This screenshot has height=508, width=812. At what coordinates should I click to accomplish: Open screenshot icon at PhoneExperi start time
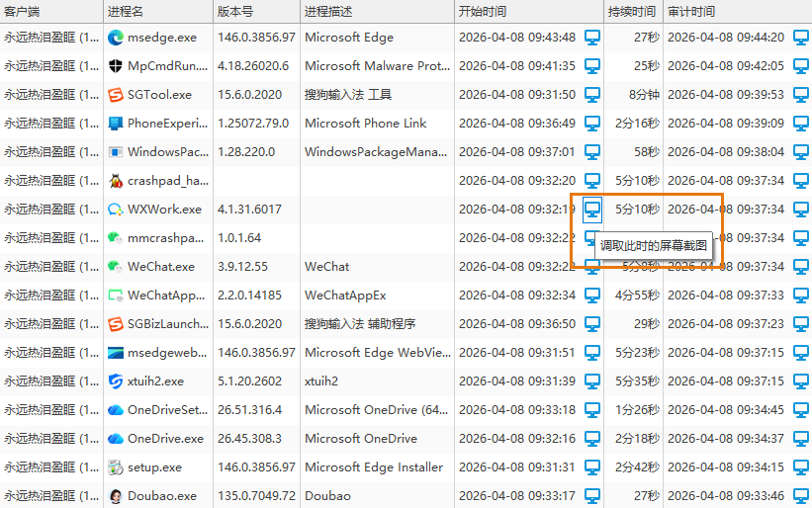(x=592, y=124)
